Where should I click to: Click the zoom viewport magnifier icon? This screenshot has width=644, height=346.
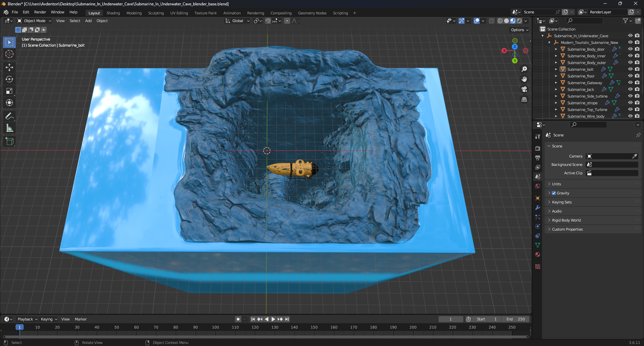[x=524, y=69]
